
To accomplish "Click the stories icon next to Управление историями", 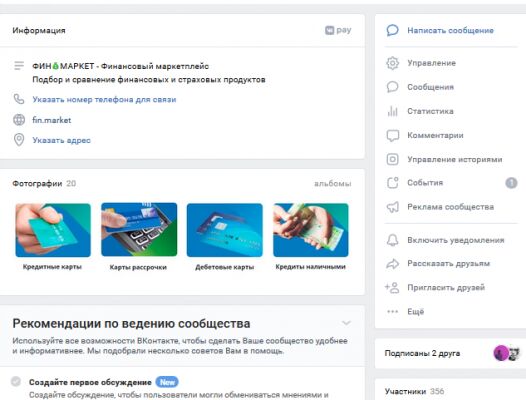I will (392, 159).
